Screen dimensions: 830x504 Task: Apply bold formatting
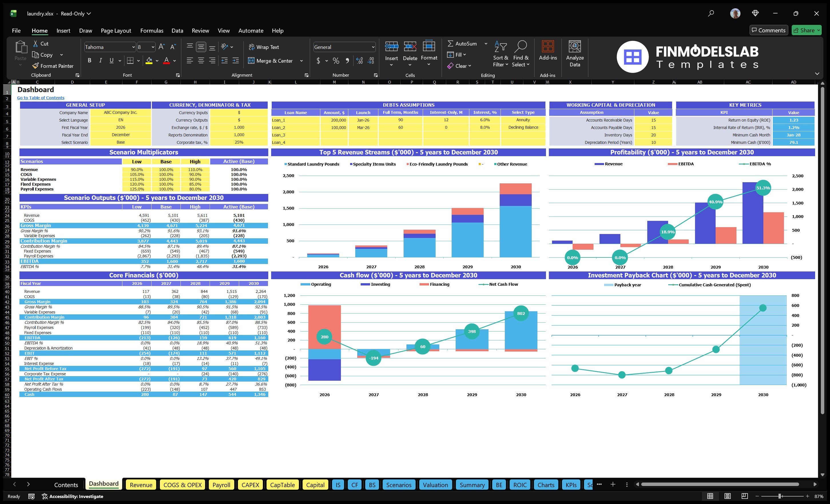pos(89,60)
